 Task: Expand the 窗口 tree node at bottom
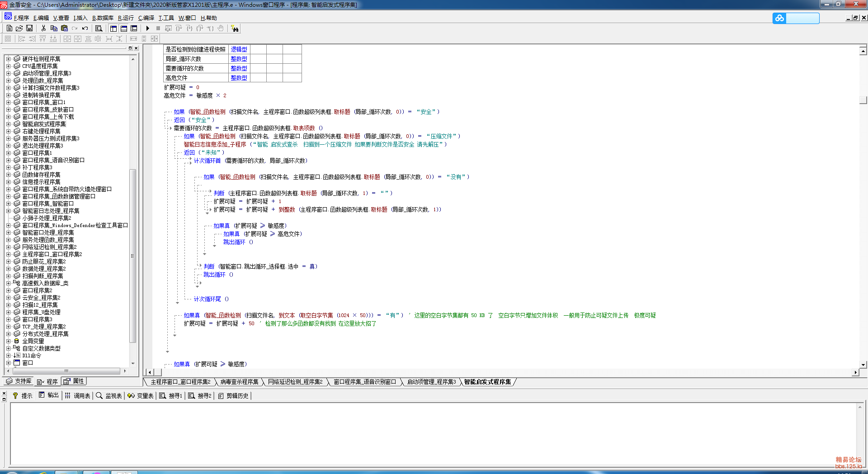[8, 363]
